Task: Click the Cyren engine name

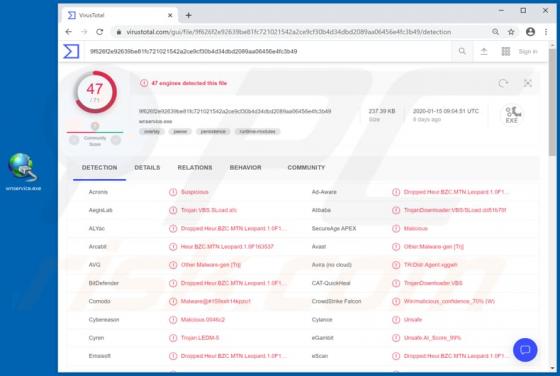Action: [96, 338]
